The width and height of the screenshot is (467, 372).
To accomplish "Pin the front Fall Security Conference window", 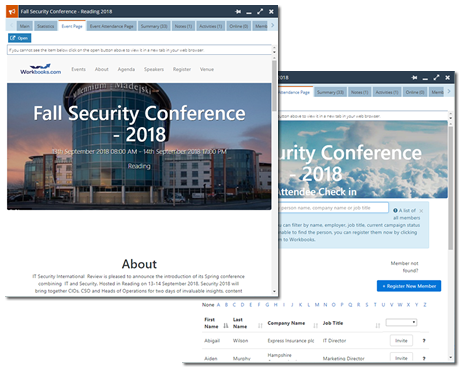I will [x=238, y=12].
